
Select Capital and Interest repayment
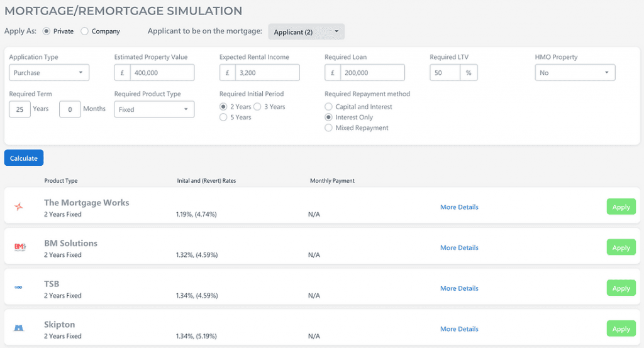coord(328,107)
